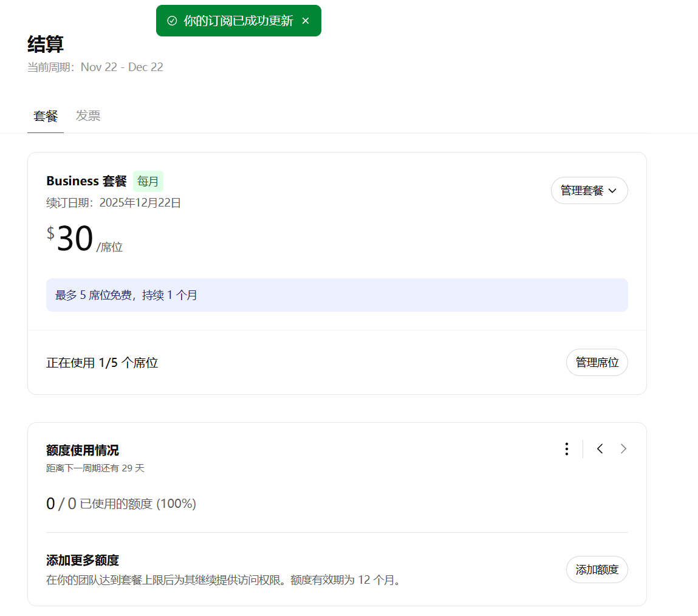Viewport: 698px width, 616px height.
Task: Open three-dot options menu in 额度使用情况
Action: click(x=566, y=449)
